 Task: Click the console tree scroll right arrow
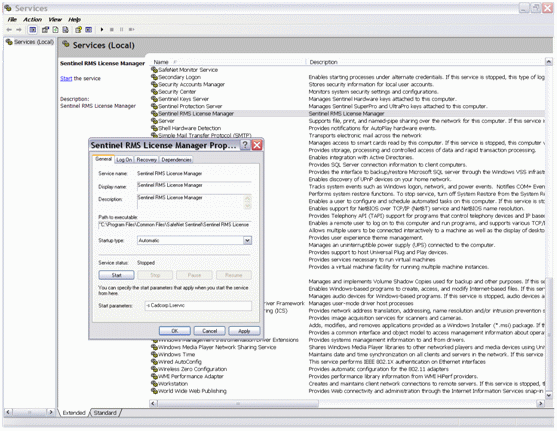click(x=50, y=412)
